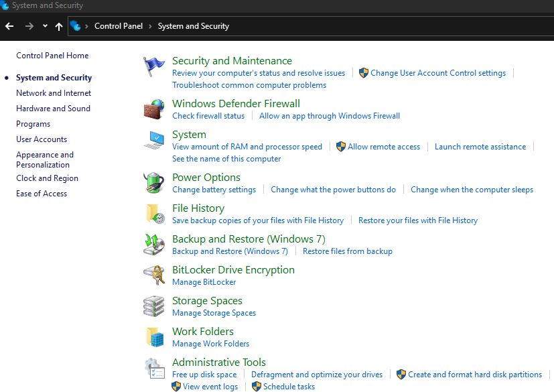Click the Storage Spaces stacked drives icon
This screenshot has height=392, width=554.
[x=153, y=306]
